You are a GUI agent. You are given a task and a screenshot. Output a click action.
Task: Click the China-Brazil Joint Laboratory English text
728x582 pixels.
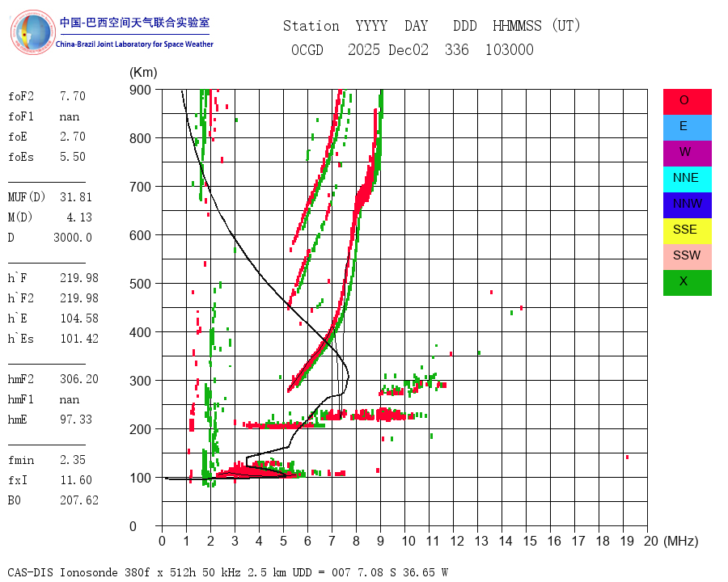[134, 44]
